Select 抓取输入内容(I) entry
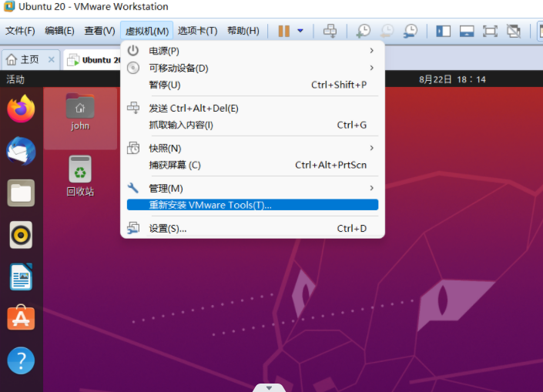 coord(253,125)
